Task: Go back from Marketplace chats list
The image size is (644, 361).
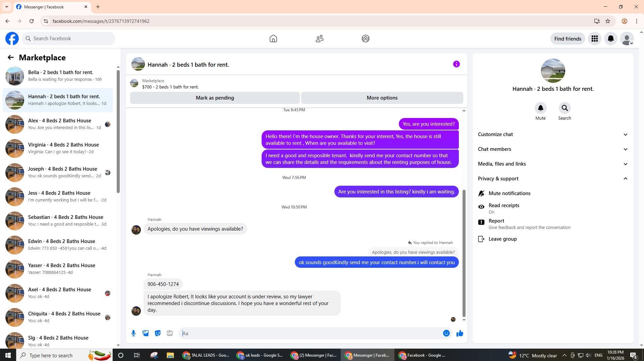Action: click(x=11, y=57)
